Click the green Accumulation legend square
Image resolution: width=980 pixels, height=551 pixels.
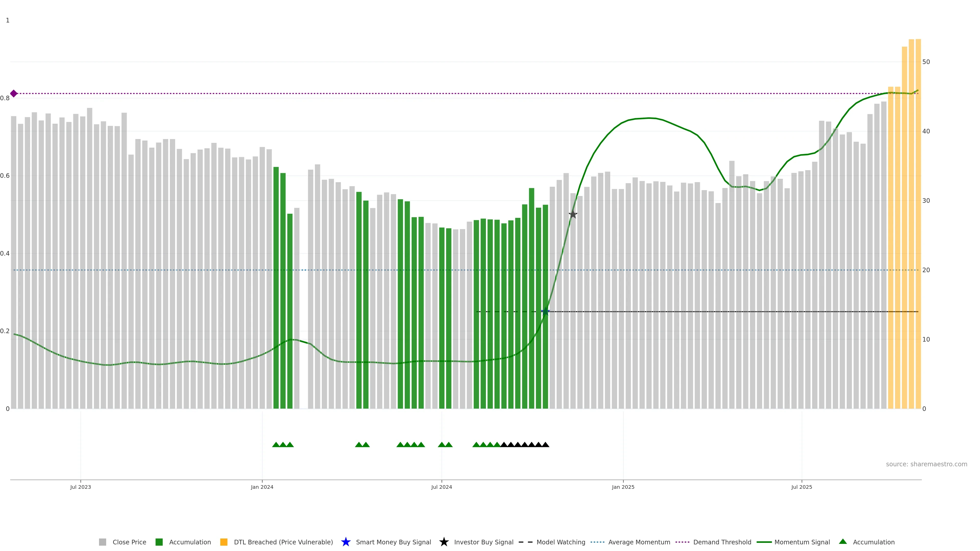(x=159, y=542)
